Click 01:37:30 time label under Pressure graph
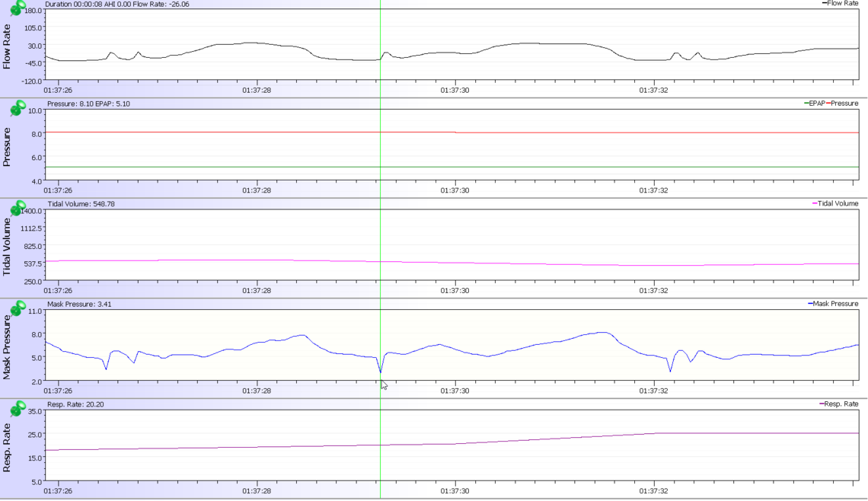Screen dimensions: 868x501 pyautogui.click(x=455, y=190)
